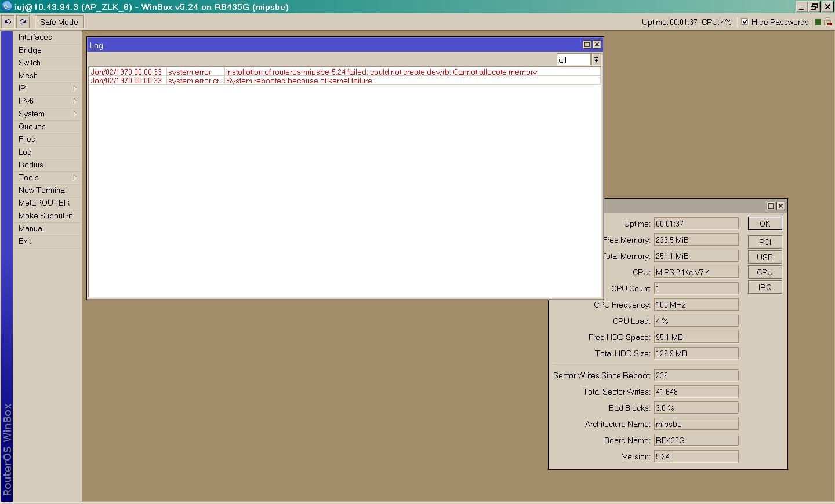Viewport: 835px width, 504px height.
Task: Open New Terminal
Action: click(x=47, y=190)
